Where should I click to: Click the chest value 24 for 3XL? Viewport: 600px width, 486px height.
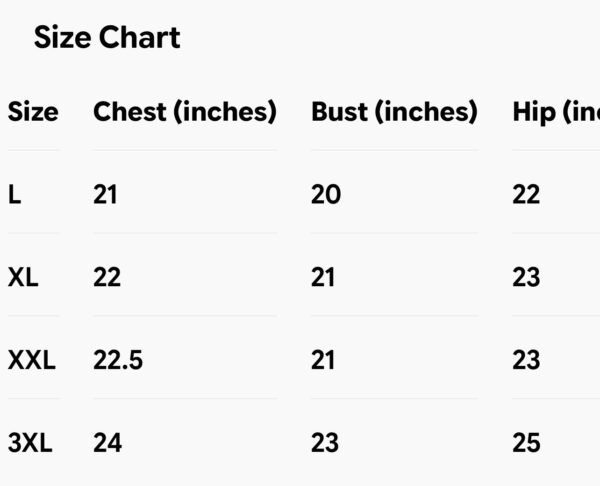108,443
